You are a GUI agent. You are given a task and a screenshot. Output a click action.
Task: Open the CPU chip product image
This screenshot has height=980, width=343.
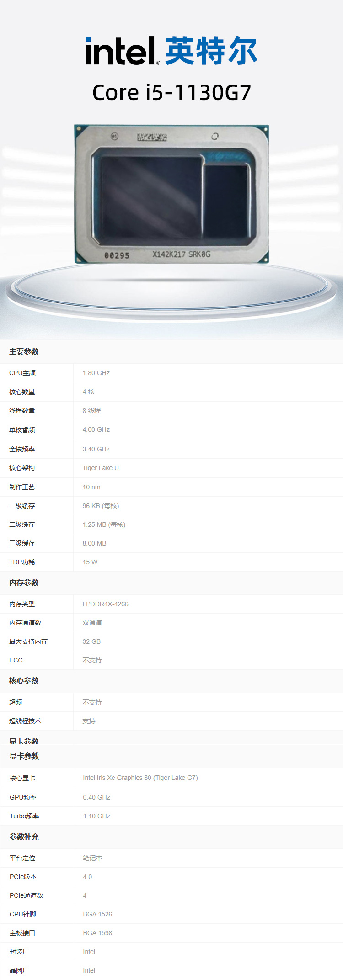(x=171, y=194)
